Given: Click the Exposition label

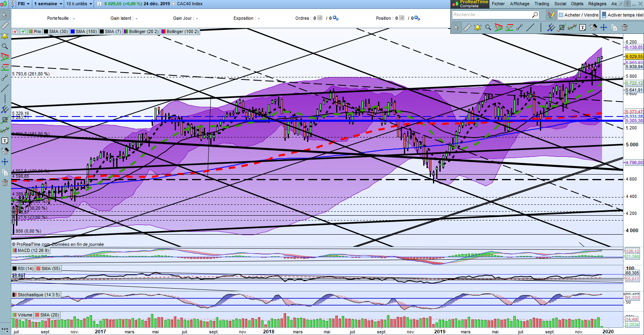Looking at the screenshot, I should [245, 18].
